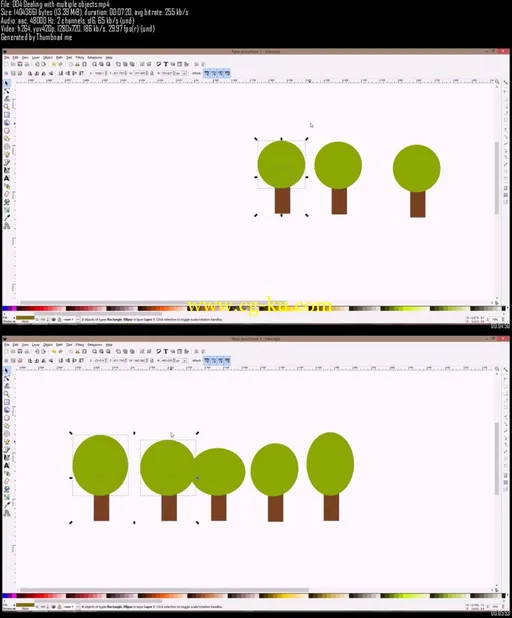Select the 3D box tool in three-tree frame
The image size is (512, 618).
pos(7,123)
